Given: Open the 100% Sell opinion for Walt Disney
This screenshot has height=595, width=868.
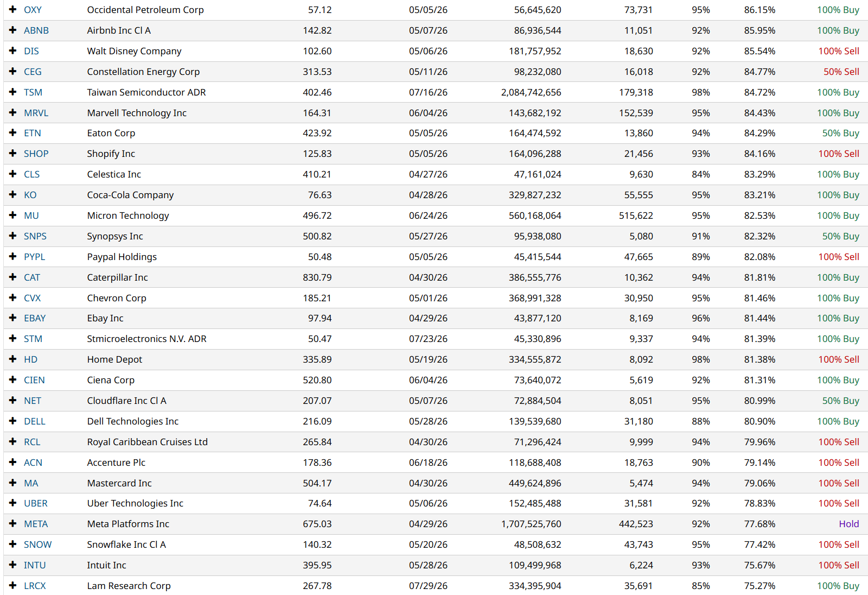Looking at the screenshot, I should [x=839, y=51].
